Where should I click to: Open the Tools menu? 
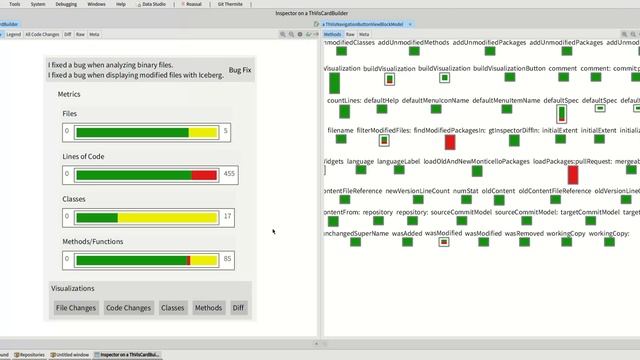tap(14, 4)
